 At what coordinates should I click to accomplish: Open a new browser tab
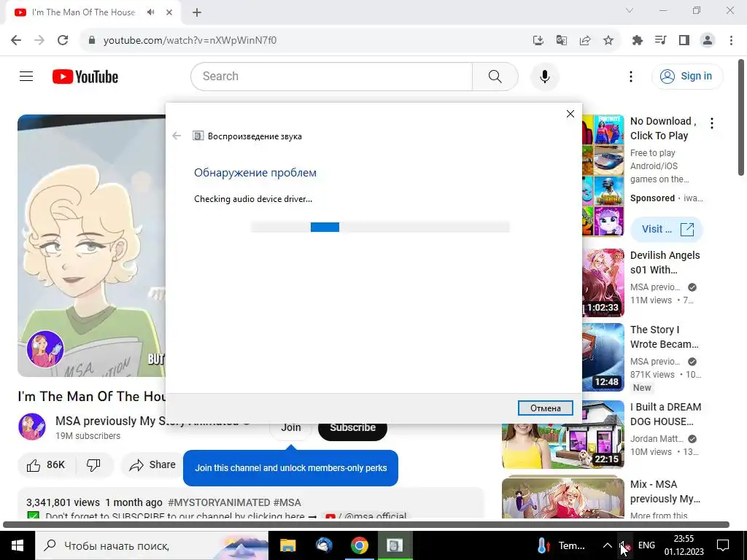pos(197,12)
